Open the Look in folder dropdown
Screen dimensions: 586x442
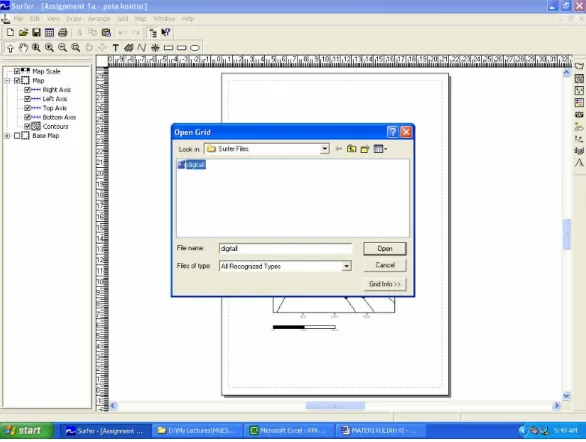324,149
